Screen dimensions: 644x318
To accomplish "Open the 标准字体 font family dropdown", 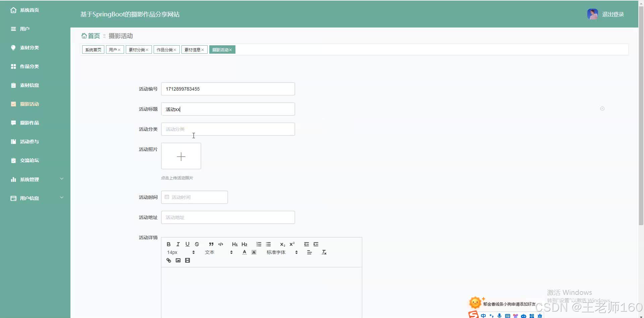I will tap(282, 252).
